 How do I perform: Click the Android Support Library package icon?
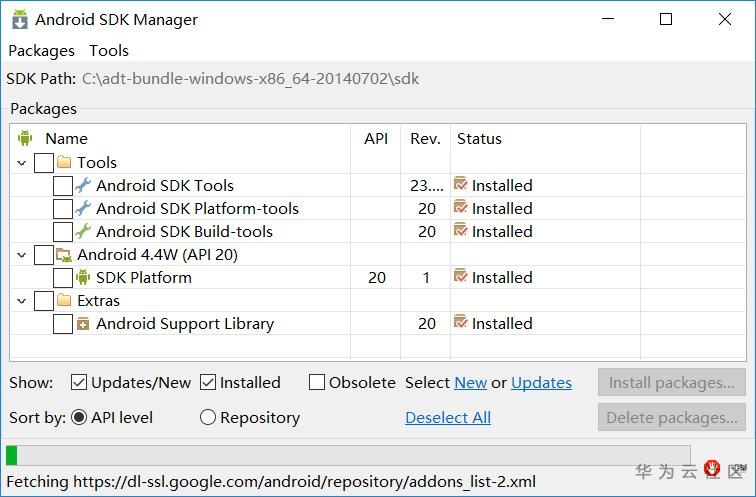(83, 323)
